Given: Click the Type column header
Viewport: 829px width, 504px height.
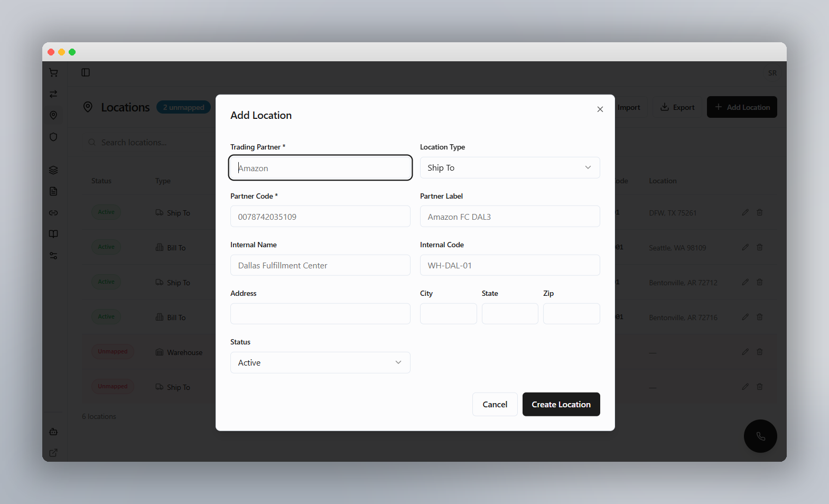Looking at the screenshot, I should click(163, 181).
